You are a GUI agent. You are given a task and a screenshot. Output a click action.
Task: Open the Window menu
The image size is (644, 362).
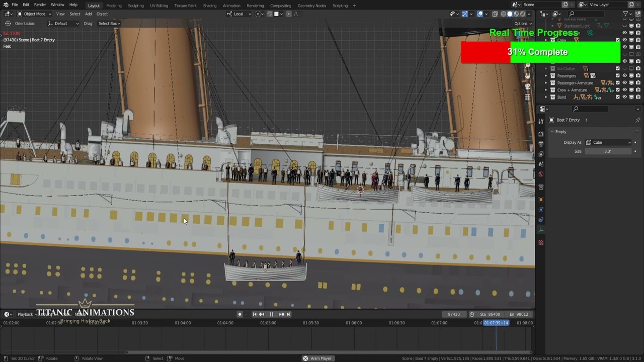[57, 5]
